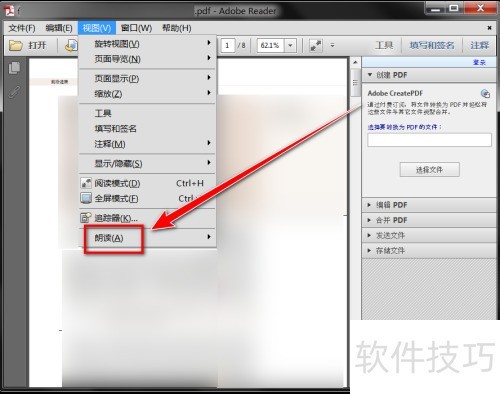Open the 缩放(Z) submenu
Screen dimensions: 500x394
click(x=148, y=94)
